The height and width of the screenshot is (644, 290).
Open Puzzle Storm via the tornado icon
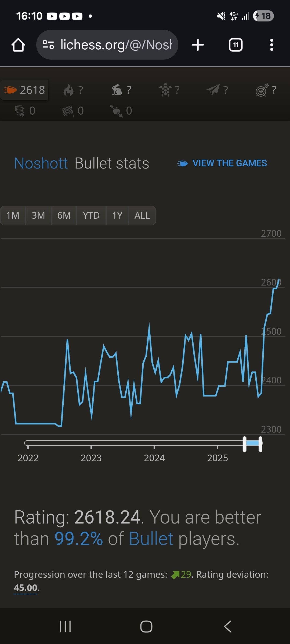pyautogui.click(x=24, y=111)
